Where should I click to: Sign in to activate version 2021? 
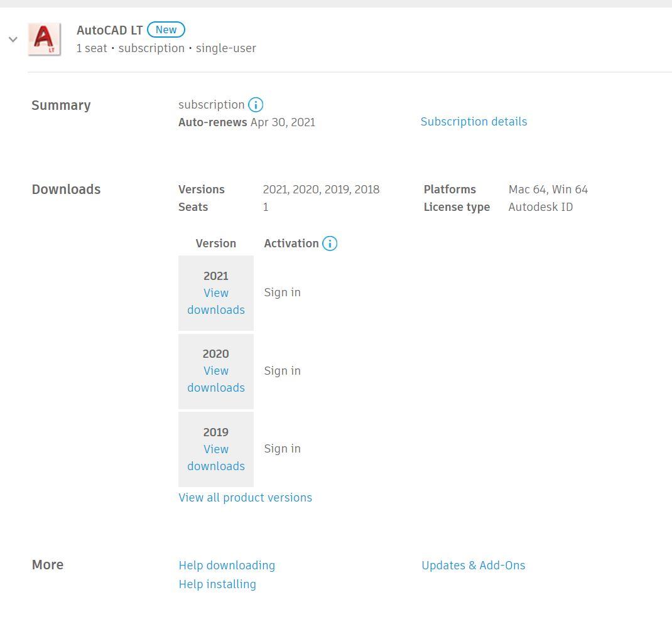coord(282,292)
